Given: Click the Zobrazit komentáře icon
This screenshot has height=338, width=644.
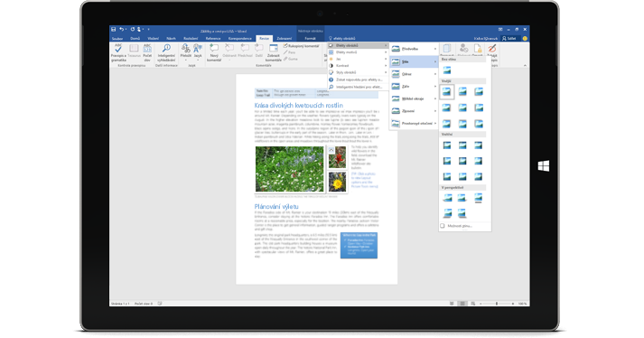Looking at the screenshot, I should tap(273, 49).
